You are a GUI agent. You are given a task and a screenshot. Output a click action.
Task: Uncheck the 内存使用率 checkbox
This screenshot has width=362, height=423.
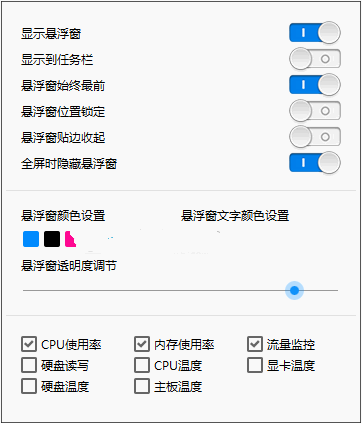(142, 344)
